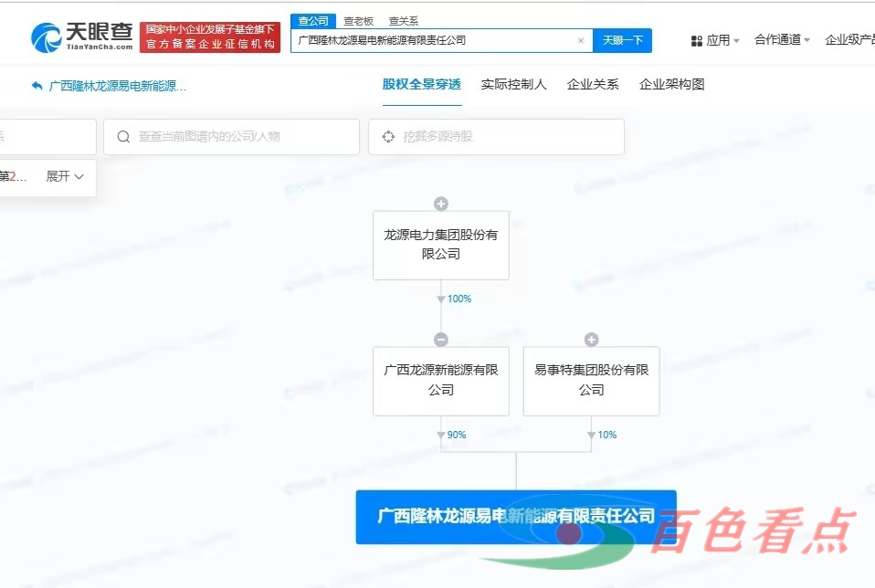Click the back arrow beside 广西隆林龙源易电新能源
Screen dimensions: 875x588
37,86
